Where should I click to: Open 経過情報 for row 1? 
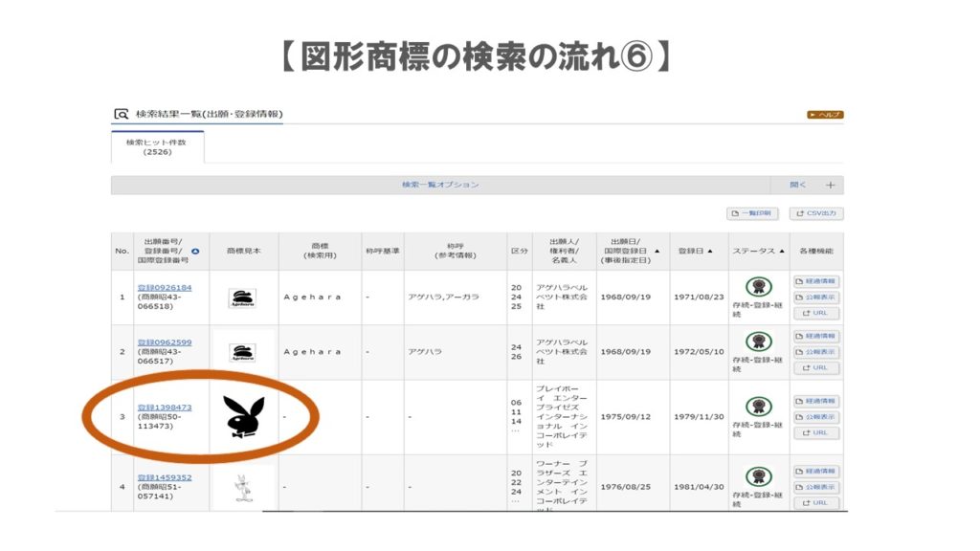815,281
